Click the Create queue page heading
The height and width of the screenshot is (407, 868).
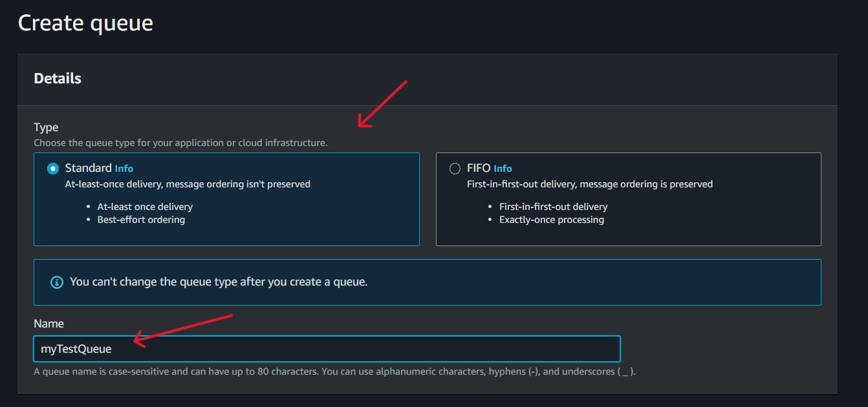pyautogui.click(x=85, y=23)
